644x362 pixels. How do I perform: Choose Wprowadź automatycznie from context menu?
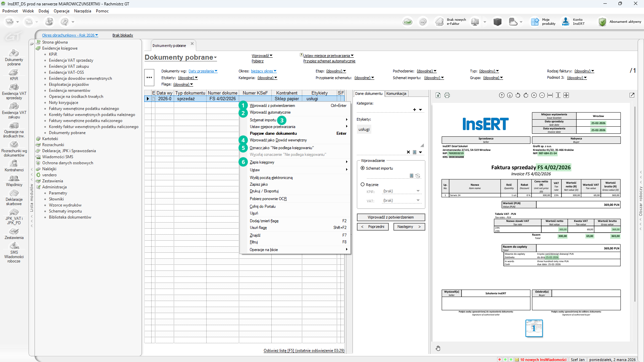tap(270, 113)
